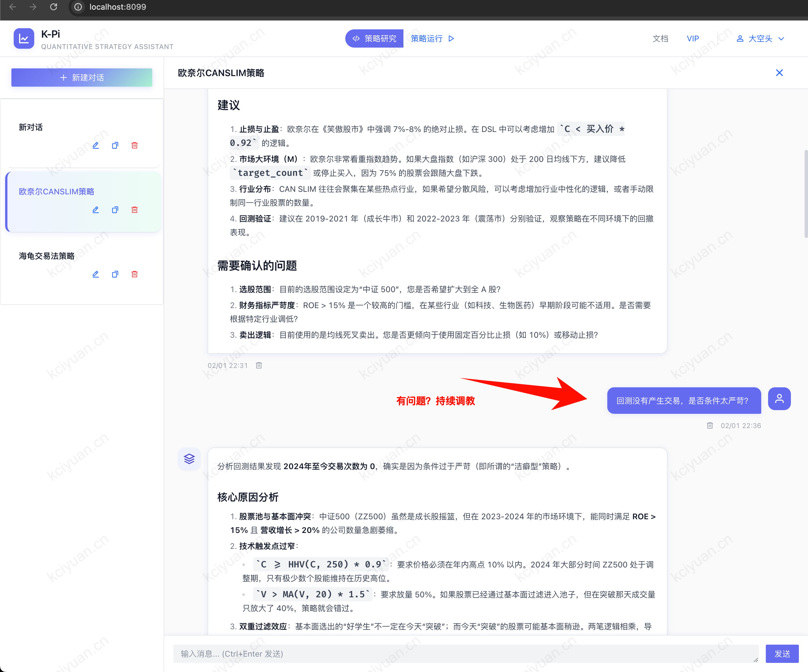Open the VIP link
Screen dimensions: 808x672
693,38
